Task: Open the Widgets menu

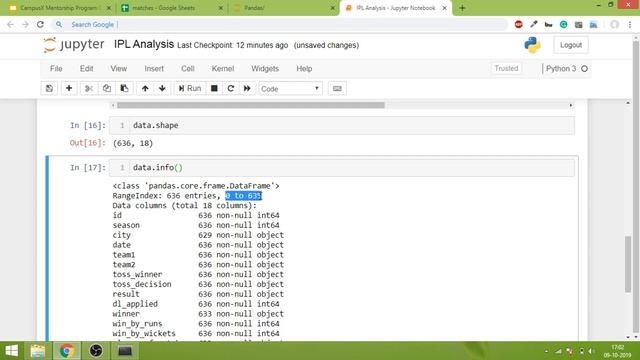Action: click(x=265, y=69)
